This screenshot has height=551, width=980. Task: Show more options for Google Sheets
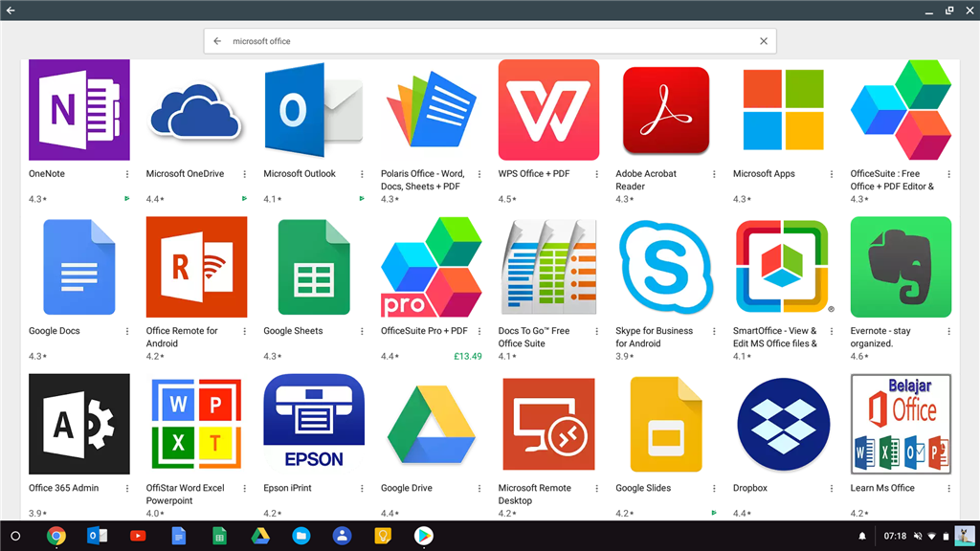point(362,332)
